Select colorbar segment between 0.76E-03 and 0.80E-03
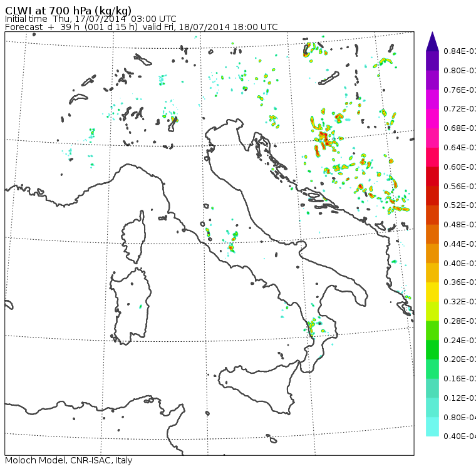This screenshot has height=469, width=476. 432,80
